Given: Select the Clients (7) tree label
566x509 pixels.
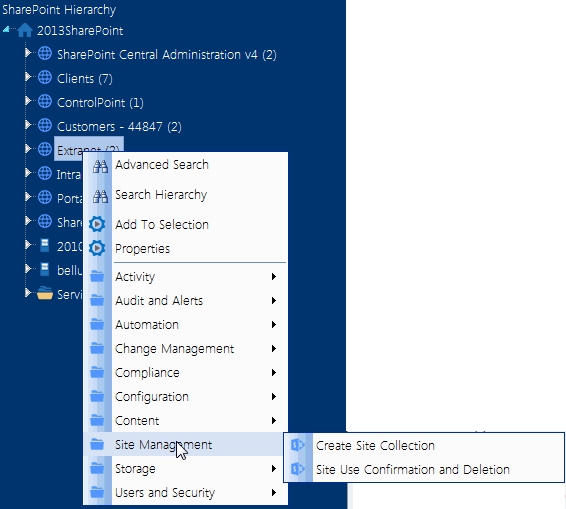Looking at the screenshot, I should (x=85, y=79).
